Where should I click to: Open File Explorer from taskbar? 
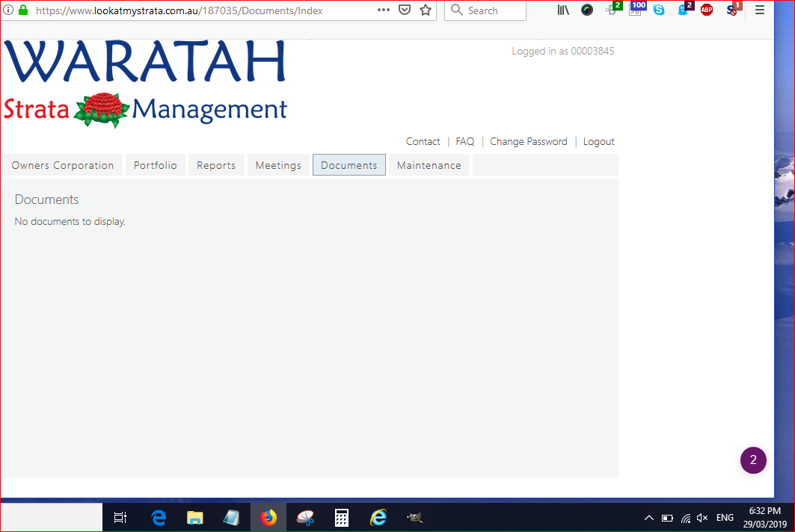coord(194,517)
